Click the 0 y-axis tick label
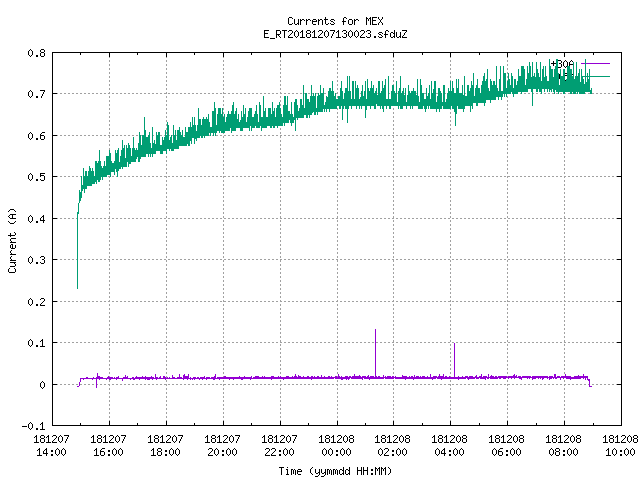Image resolution: width=640 pixels, height=480 pixels. 42,385
